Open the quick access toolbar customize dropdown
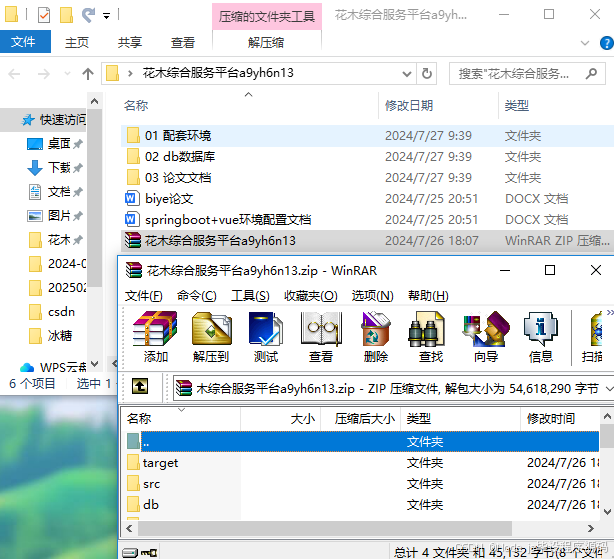This screenshot has height=559, width=614. coord(107,16)
